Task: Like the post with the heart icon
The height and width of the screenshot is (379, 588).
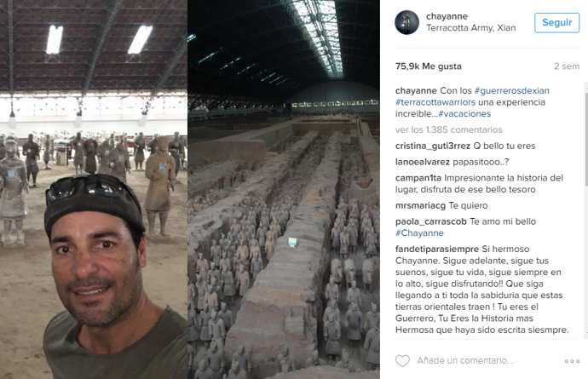Action: pyautogui.click(x=402, y=360)
